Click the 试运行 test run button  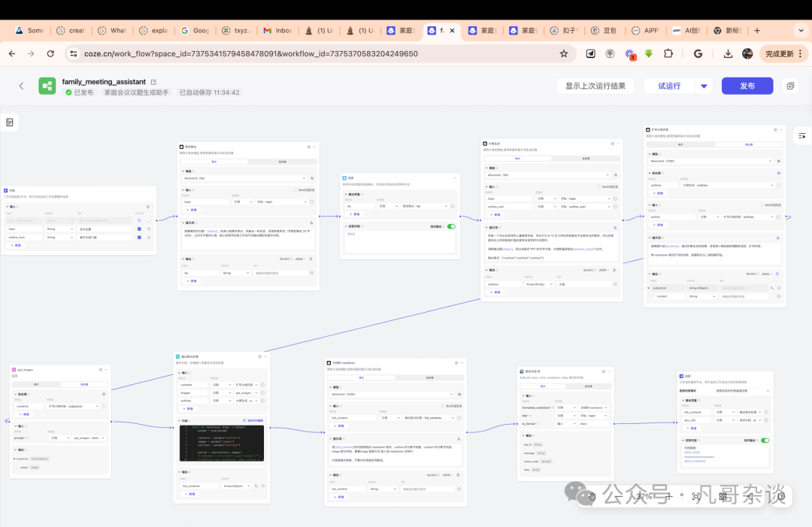(669, 86)
